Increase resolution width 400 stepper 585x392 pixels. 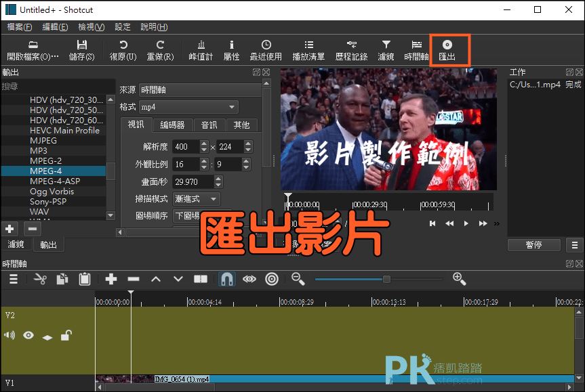pos(204,144)
